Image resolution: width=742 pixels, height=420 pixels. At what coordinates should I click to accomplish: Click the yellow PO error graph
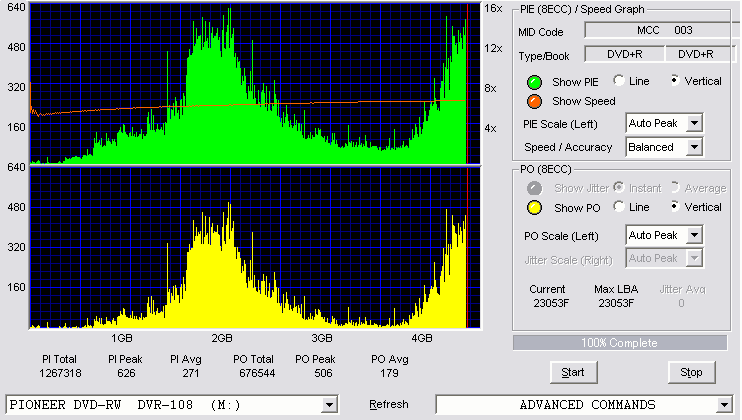[255, 247]
